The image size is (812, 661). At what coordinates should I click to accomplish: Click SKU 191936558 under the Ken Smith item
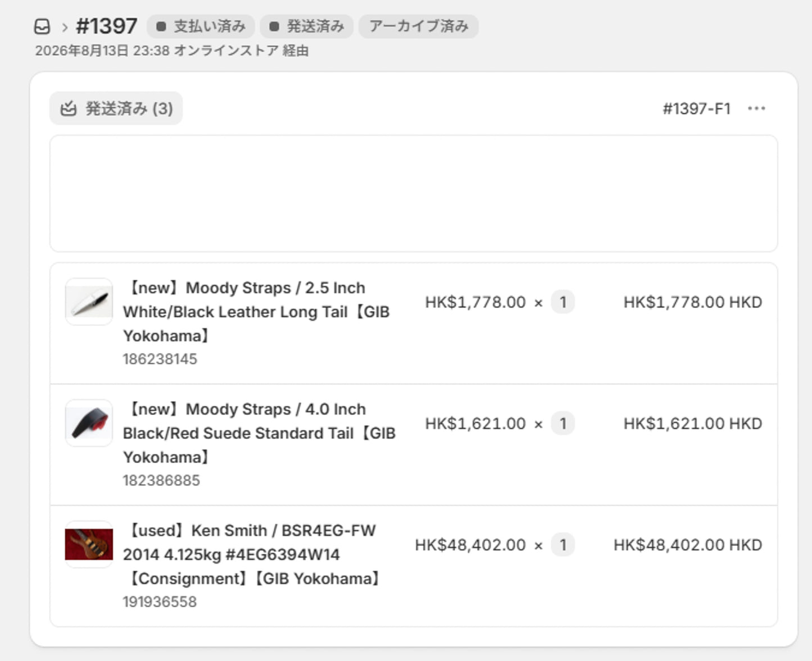pyautogui.click(x=160, y=601)
